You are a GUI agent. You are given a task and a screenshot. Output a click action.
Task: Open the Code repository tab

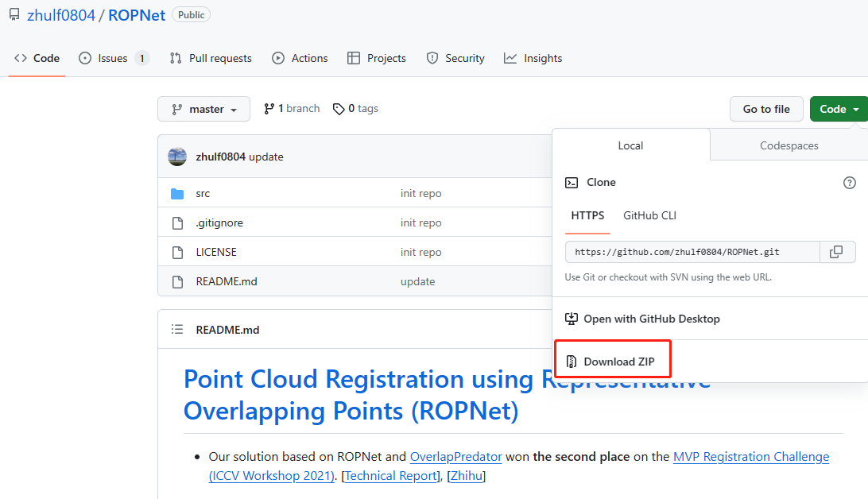point(37,58)
